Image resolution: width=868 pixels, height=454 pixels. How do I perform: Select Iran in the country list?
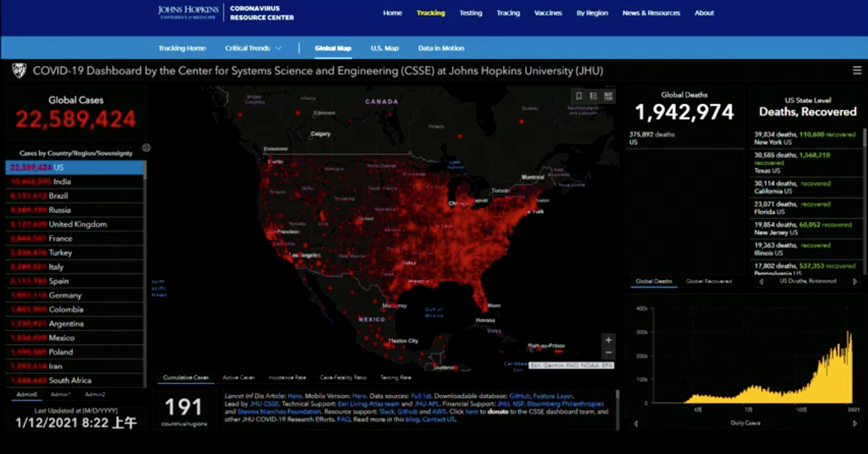(x=75, y=366)
